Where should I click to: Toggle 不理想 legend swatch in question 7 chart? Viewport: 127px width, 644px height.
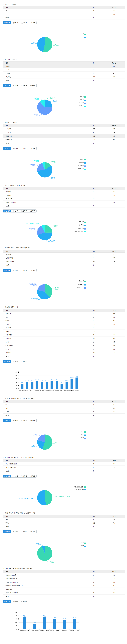point(85,438)
